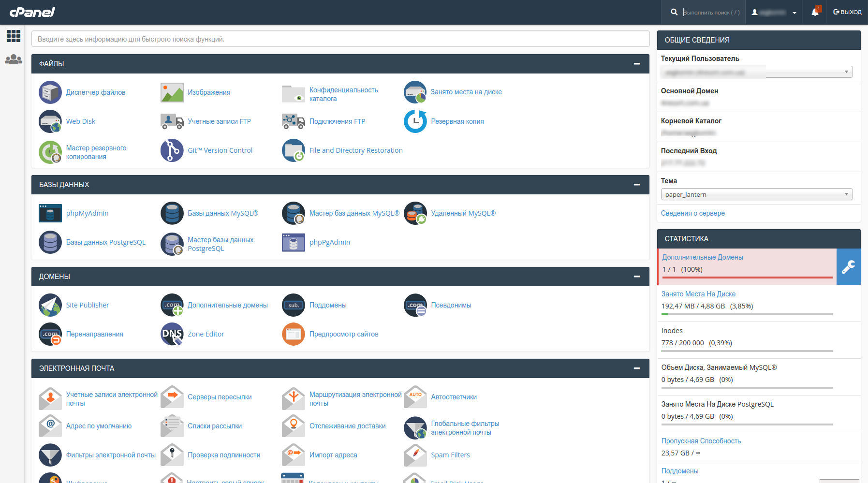868x483 pixels.
Task: Collapse the ФАЙЛЫ section
Action: [x=636, y=64]
